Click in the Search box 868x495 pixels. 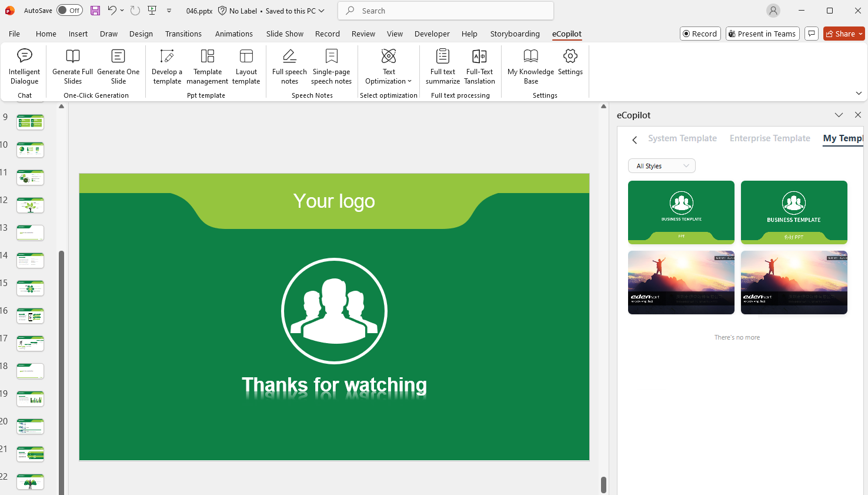[x=445, y=11]
